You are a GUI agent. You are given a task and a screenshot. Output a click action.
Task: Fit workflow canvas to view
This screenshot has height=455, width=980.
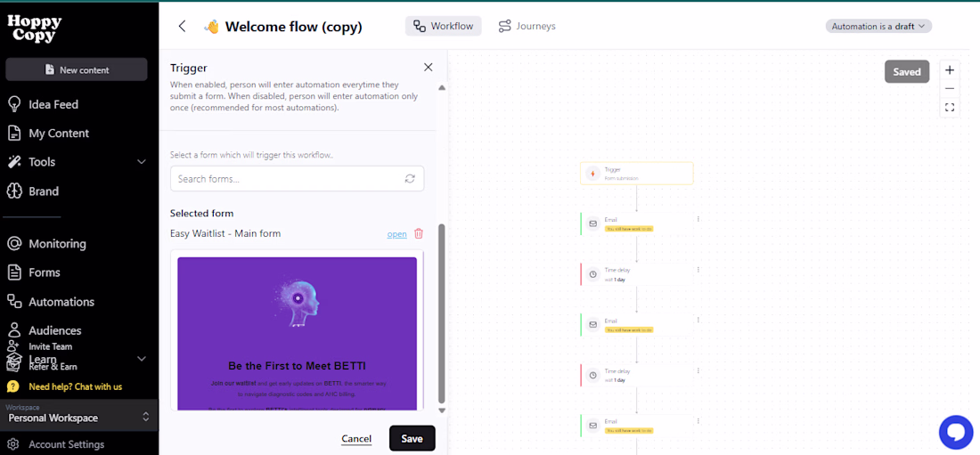[x=950, y=108]
